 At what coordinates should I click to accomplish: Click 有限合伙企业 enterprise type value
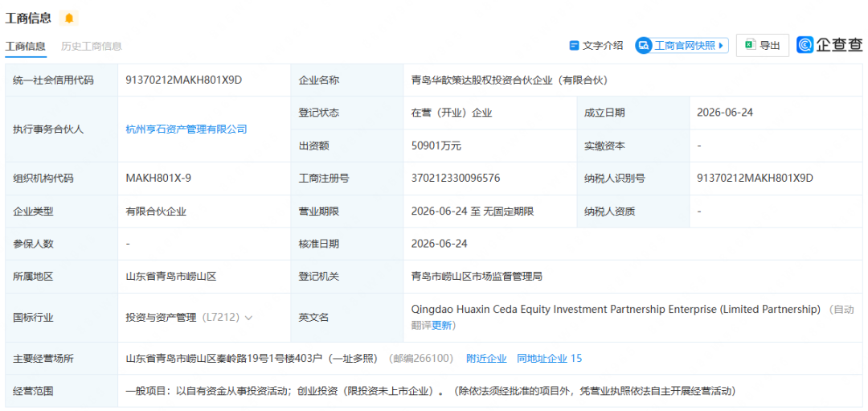pyautogui.click(x=156, y=211)
